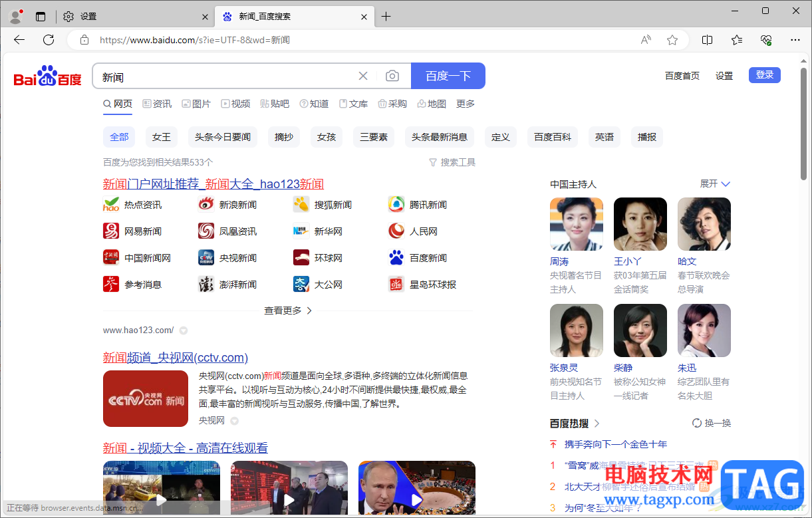Open 凤凰资讯 site icon
The height and width of the screenshot is (518, 812).
coord(206,231)
